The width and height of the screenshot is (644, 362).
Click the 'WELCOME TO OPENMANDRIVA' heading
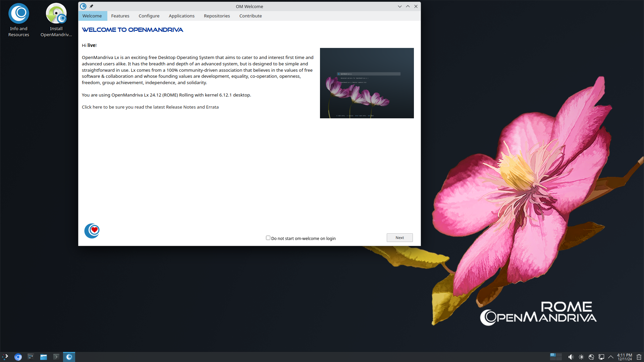click(x=132, y=30)
